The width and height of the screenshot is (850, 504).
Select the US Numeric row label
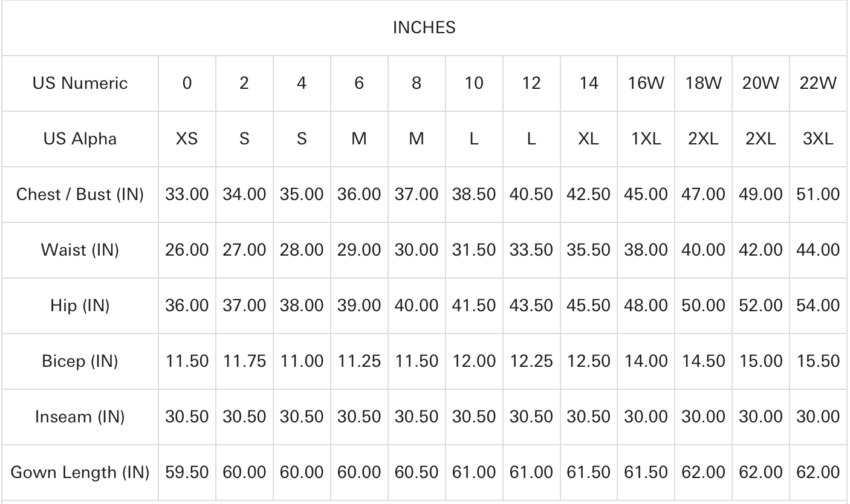coord(80,83)
